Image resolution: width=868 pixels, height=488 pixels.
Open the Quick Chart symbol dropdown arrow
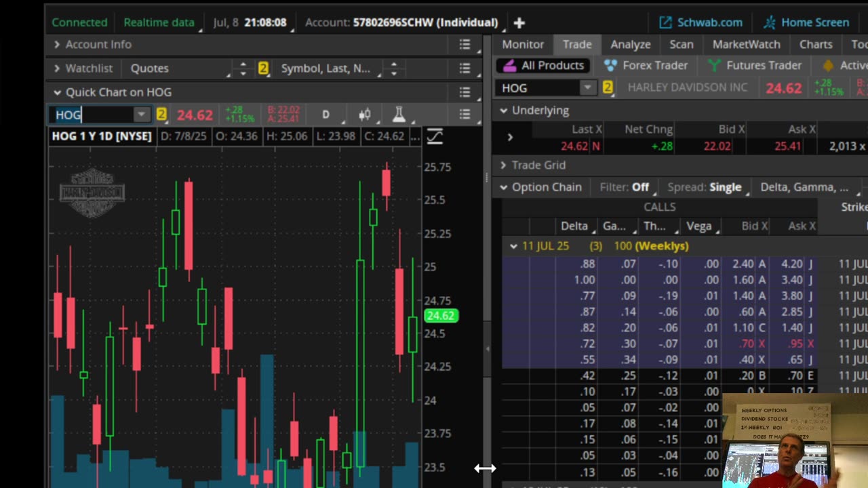tap(141, 115)
